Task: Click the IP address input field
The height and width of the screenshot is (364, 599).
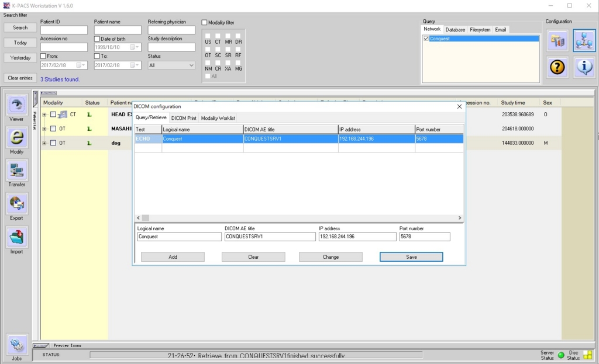Action: click(357, 237)
